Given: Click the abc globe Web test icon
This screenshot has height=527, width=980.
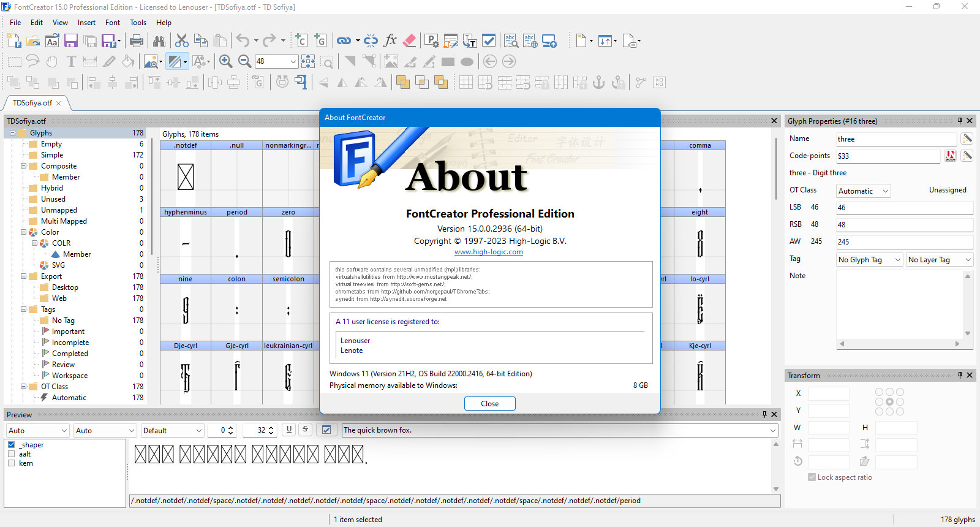Looking at the screenshot, I should pyautogui.click(x=530, y=41).
